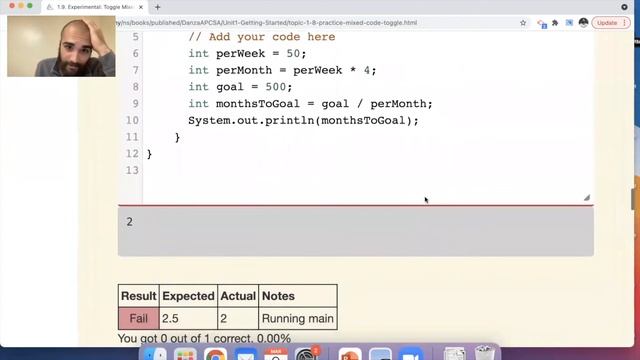Click the "Result" column header

pos(139,296)
